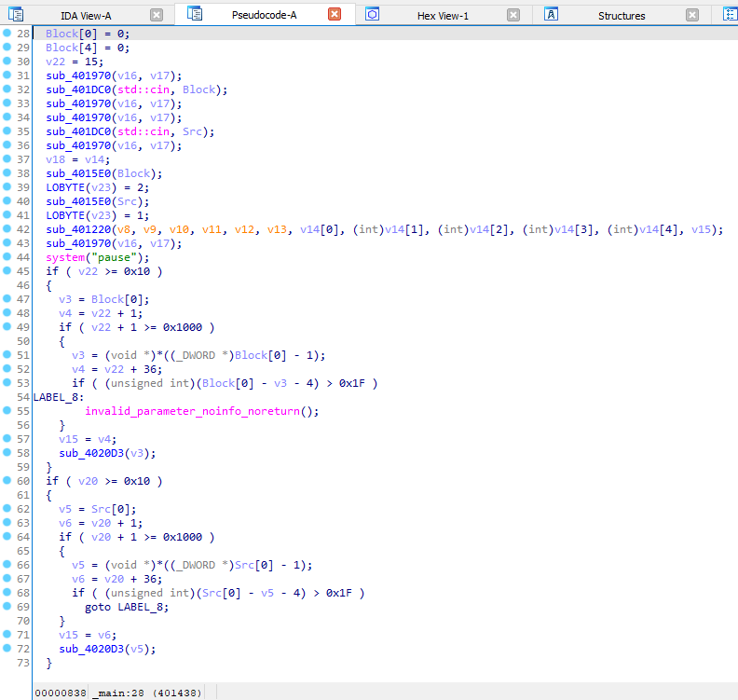
Task: Click sub_401DC0 call on line 32
Action: click(x=78, y=89)
